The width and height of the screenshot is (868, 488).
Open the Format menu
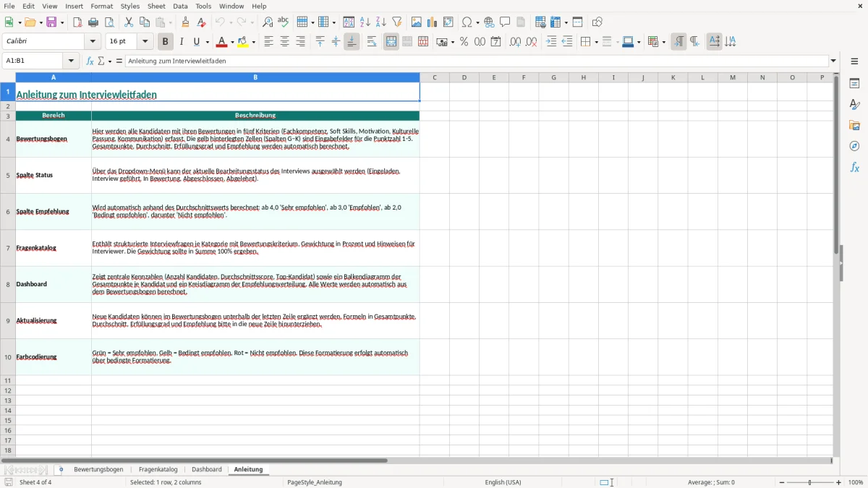[102, 6]
